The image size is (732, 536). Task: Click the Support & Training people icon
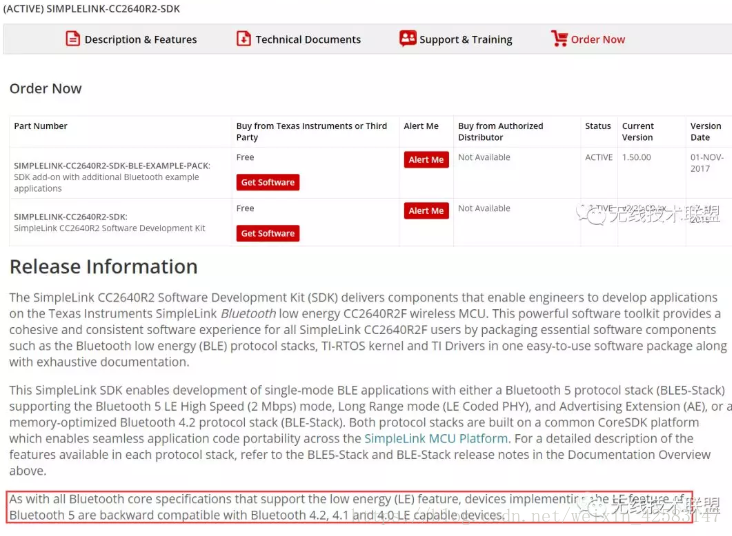click(408, 38)
